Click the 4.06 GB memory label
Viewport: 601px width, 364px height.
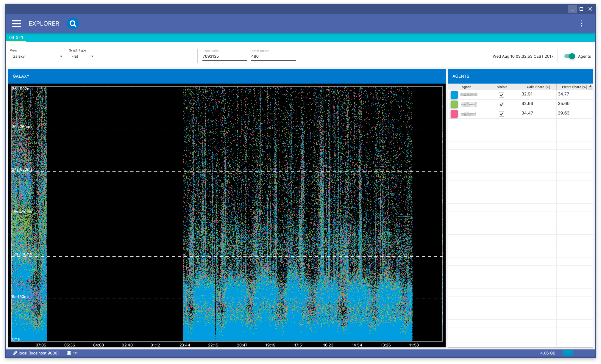548,353
